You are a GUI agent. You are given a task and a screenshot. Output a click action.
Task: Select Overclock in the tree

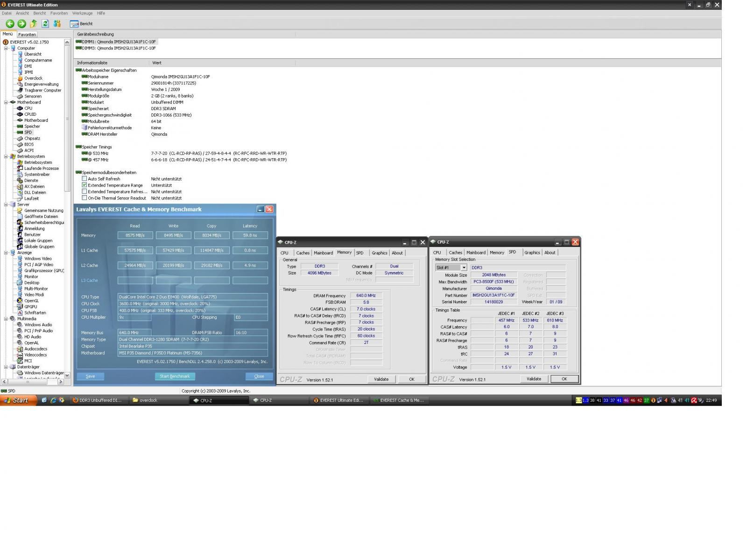pos(33,78)
